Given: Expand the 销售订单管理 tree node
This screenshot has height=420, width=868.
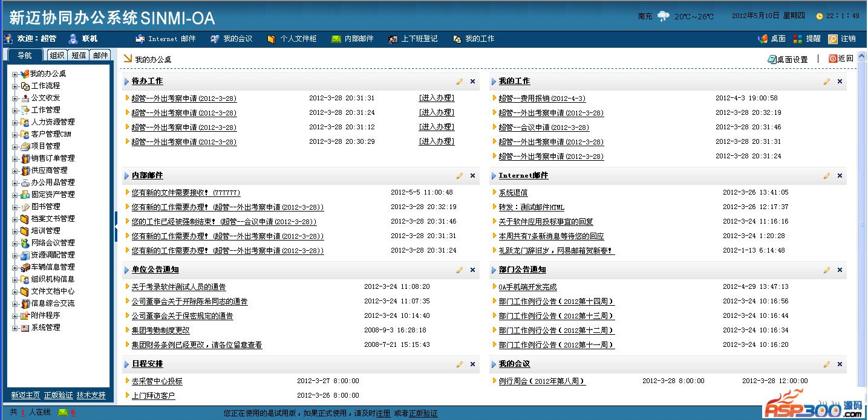Looking at the screenshot, I should pyautogui.click(x=15, y=159).
